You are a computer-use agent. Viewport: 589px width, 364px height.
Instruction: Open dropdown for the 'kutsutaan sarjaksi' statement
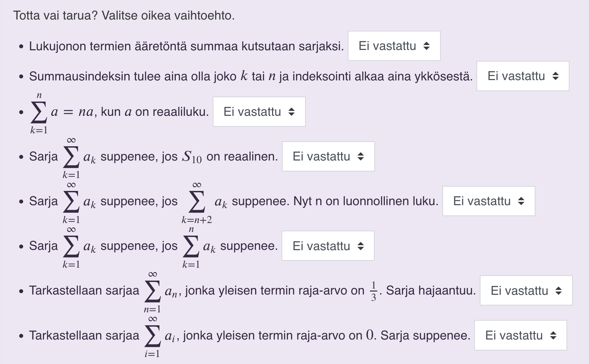pos(394,46)
